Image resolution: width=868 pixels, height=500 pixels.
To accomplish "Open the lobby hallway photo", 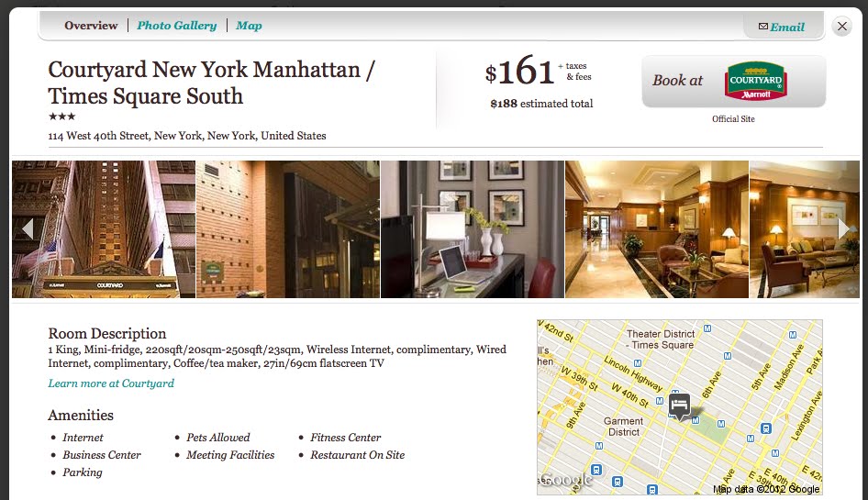I will [x=657, y=229].
